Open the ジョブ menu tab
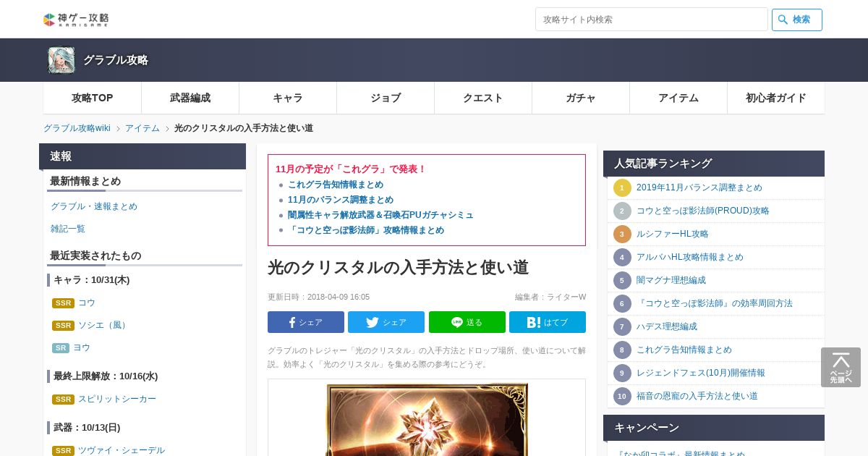 [x=386, y=98]
